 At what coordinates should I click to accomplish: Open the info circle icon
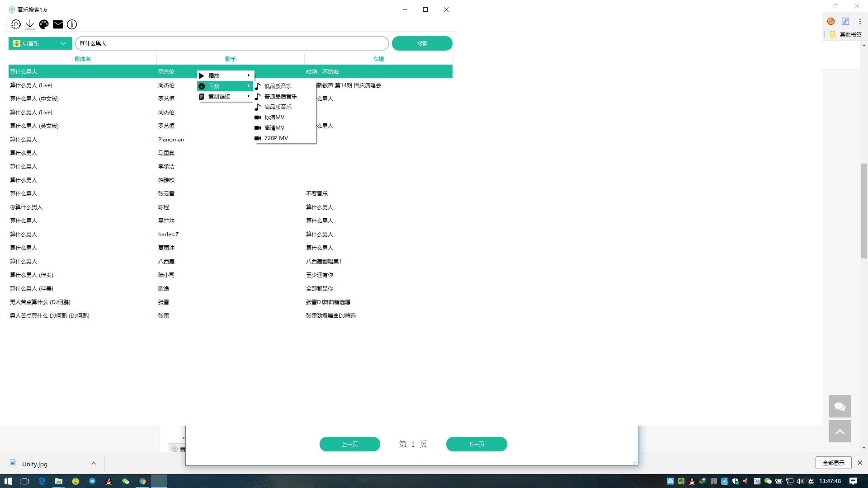pos(72,24)
